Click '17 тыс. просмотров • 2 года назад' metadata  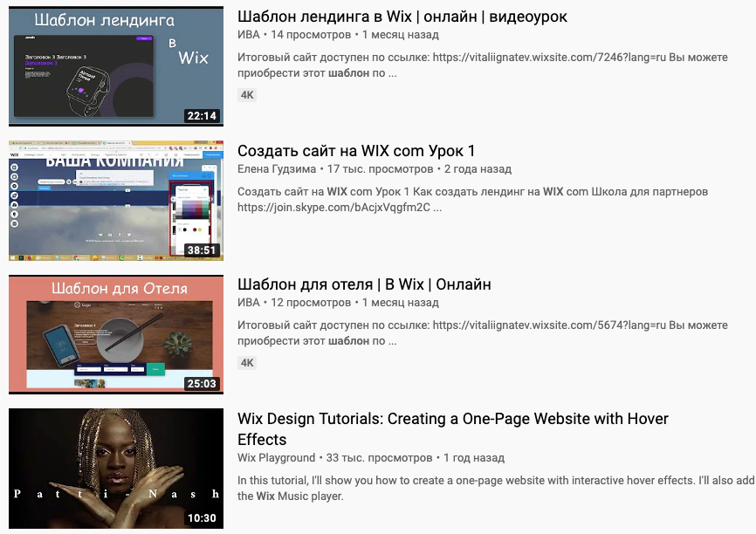419,169
